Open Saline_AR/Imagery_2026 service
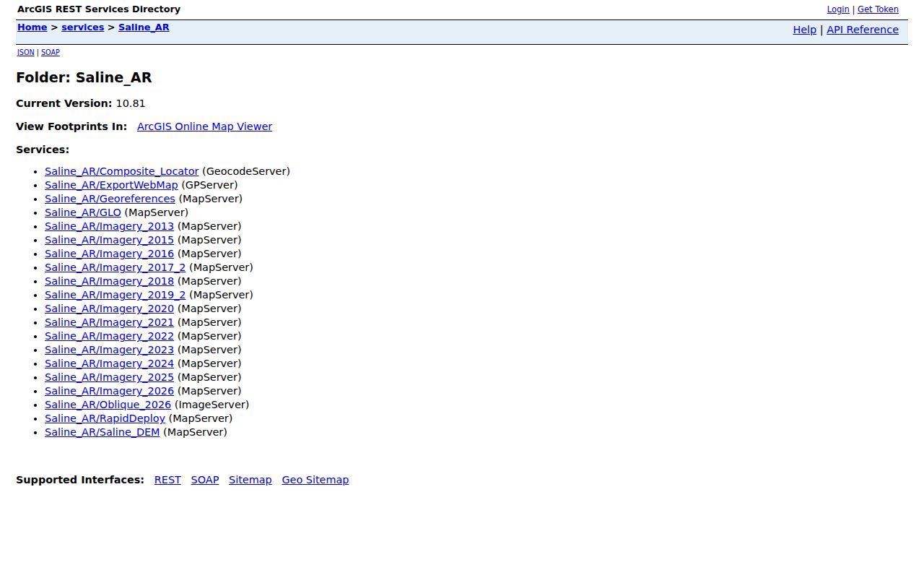This screenshot has width=924, height=578. click(109, 391)
